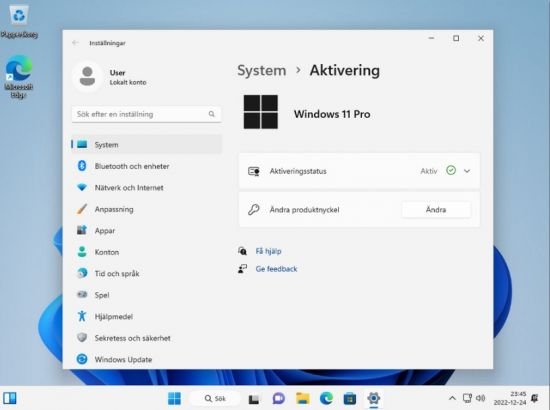
Task: Click the paintbrush Anpassning icon
Action: tap(82, 209)
